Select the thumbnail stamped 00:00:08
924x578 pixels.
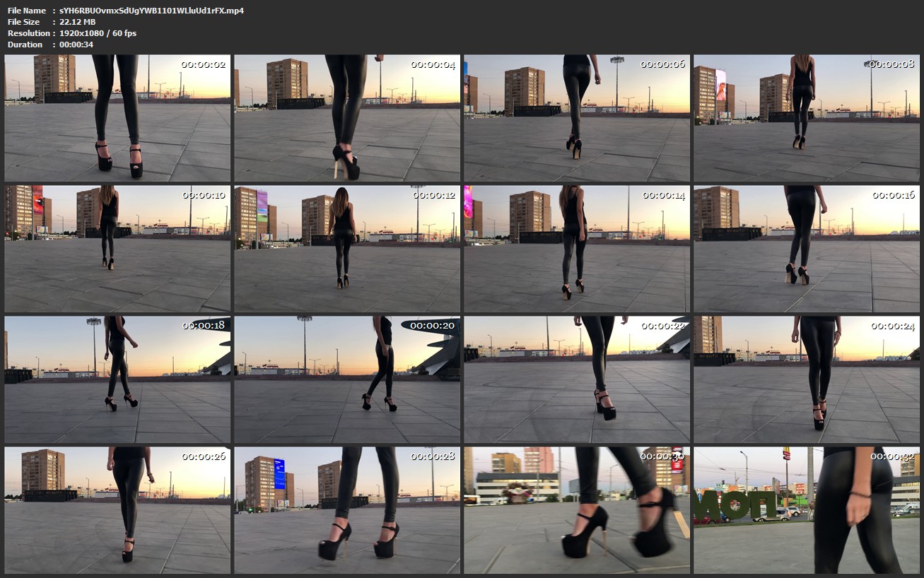807,118
